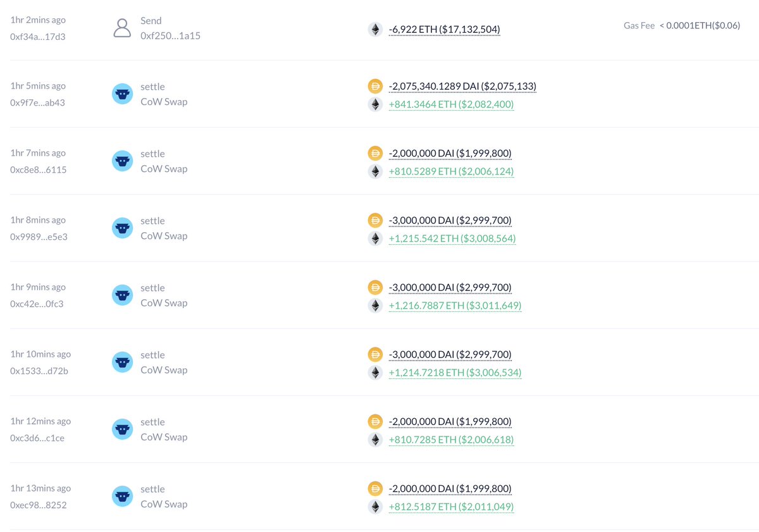Image resolution: width=759 pixels, height=532 pixels.
Task: Click the '1hr 2mins ago' timestamp
Action: coord(38,20)
